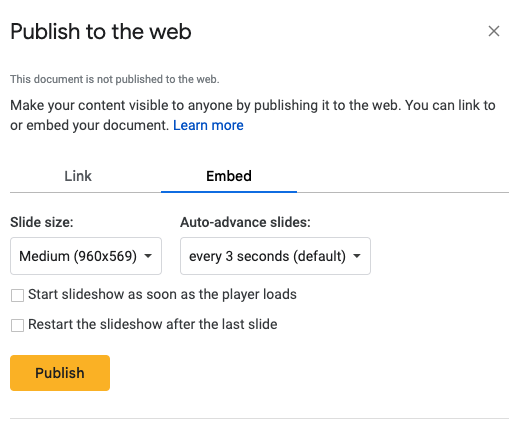The height and width of the screenshot is (425, 509).
Task: Switch to the Link tab
Action: (78, 176)
